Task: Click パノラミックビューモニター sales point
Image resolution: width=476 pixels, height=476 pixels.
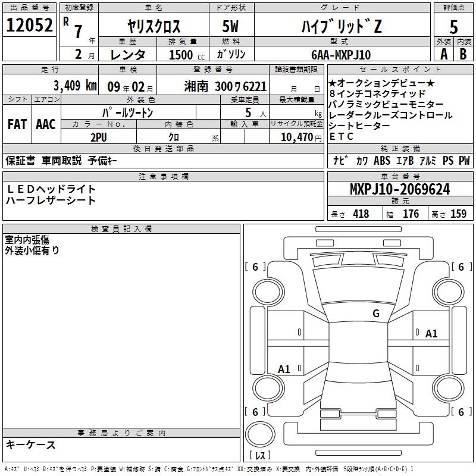Action: coord(386,105)
